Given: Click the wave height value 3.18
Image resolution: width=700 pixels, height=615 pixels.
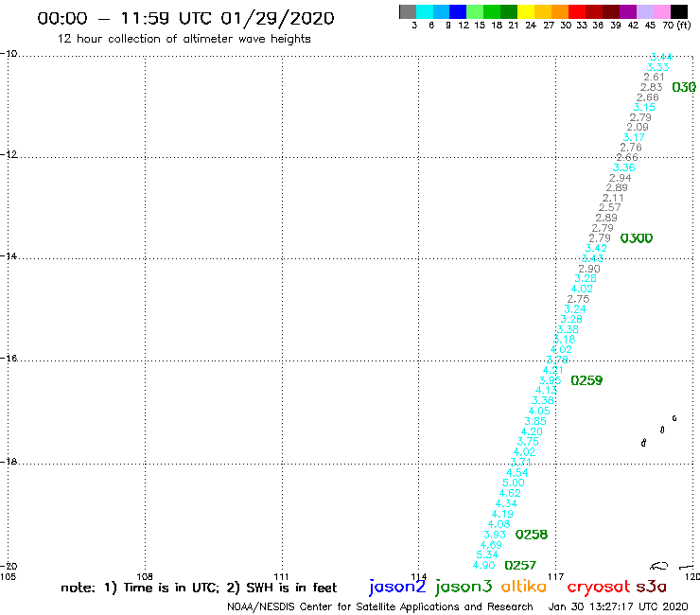Looking at the screenshot, I should click(x=565, y=340).
